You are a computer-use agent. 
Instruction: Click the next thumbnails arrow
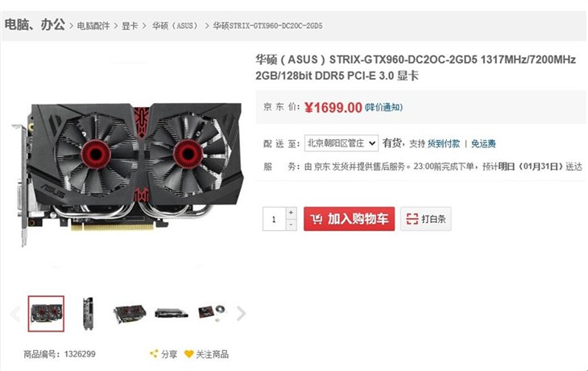coord(241,314)
